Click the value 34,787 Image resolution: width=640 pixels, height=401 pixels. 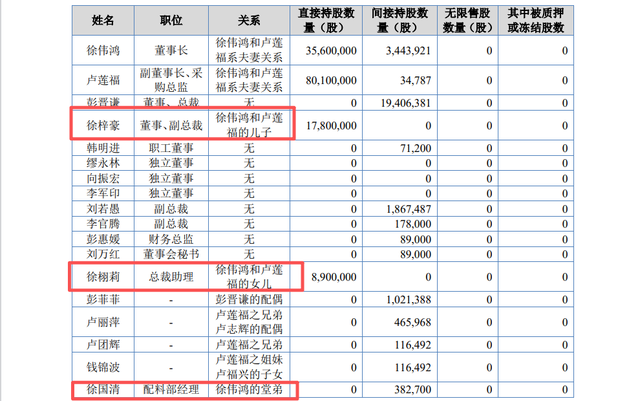tap(416, 80)
